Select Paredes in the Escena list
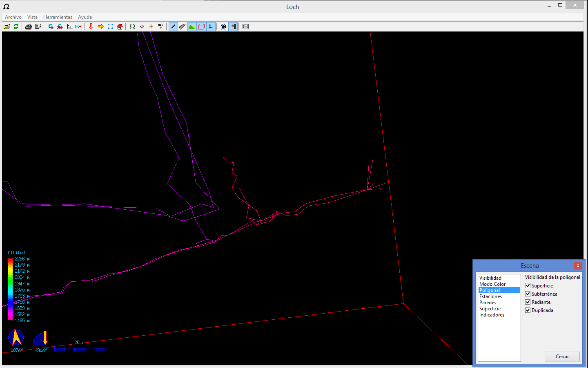The height and width of the screenshot is (368, 588). pos(499,303)
